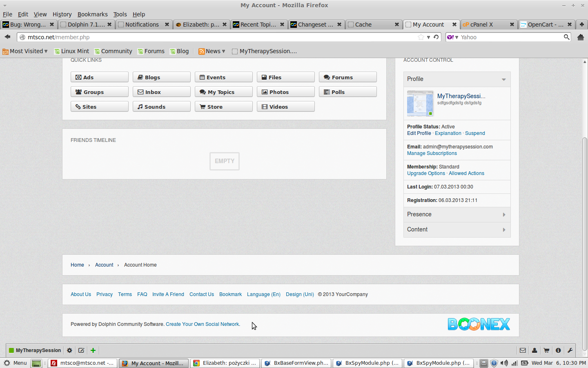This screenshot has height=368, width=588.
Task: Click the MyTherapySession profile thumbnail
Action: [420, 103]
